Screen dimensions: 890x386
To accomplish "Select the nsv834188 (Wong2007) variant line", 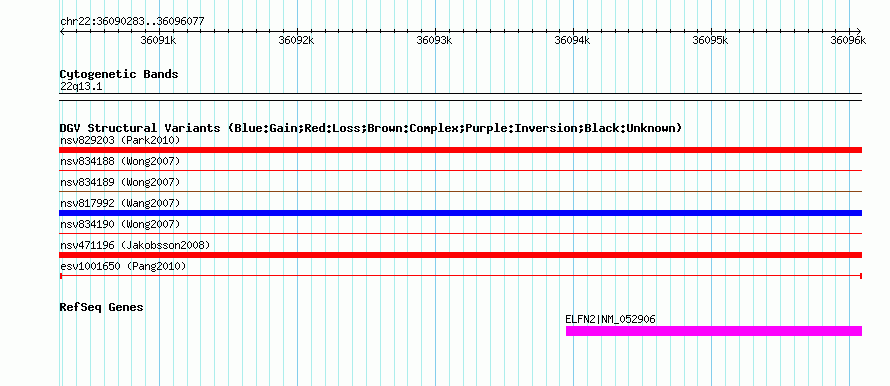I will click(x=460, y=170).
